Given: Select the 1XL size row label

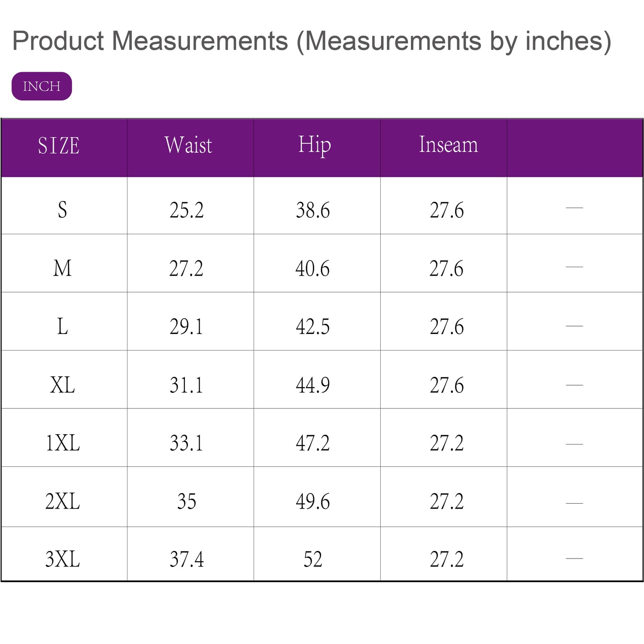Looking at the screenshot, I should 62,443.
